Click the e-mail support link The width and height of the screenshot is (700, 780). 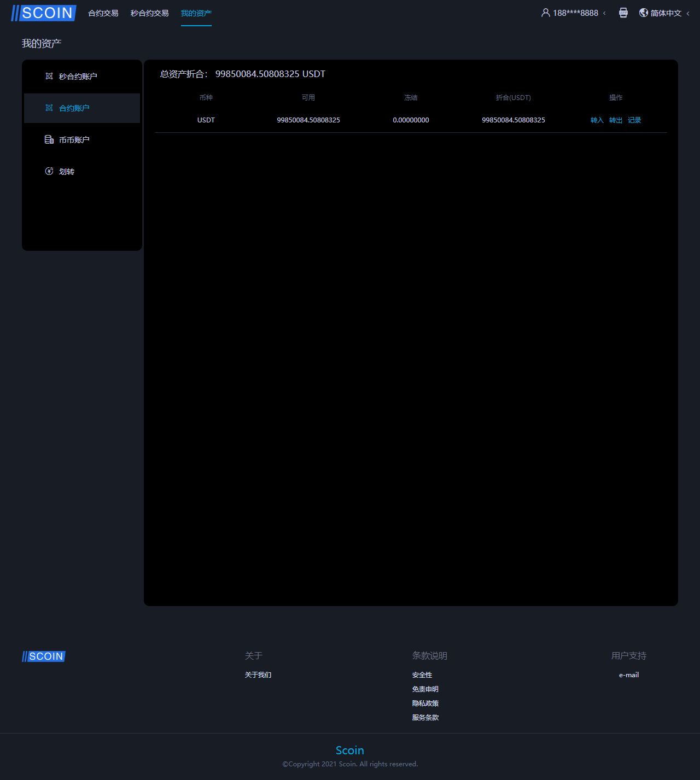(629, 675)
